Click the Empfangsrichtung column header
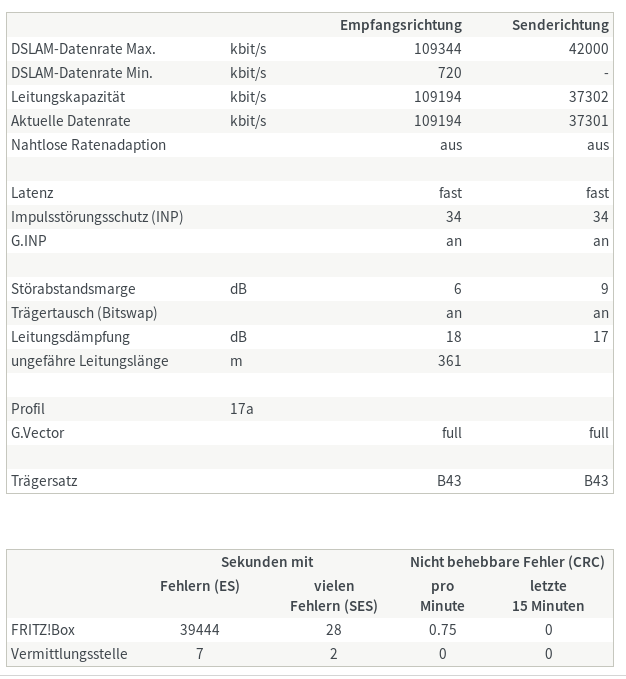Image resolution: width=626 pixels, height=679 pixels. click(400, 25)
